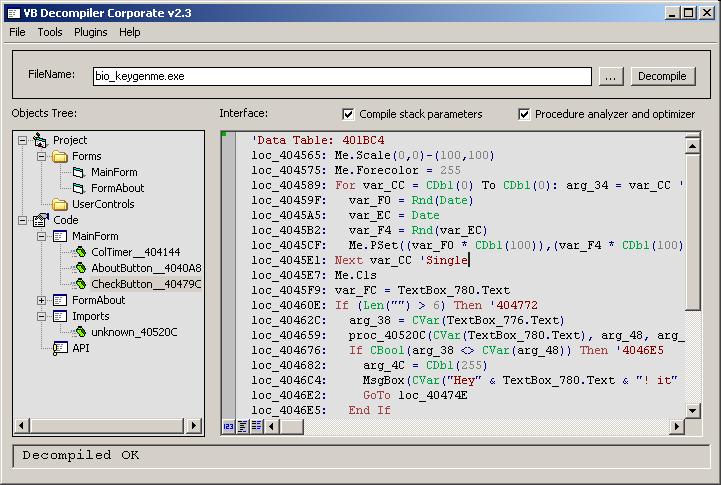Toggle Compile stack parameters checkbox
Viewport: 721px width, 485px height.
348,114
